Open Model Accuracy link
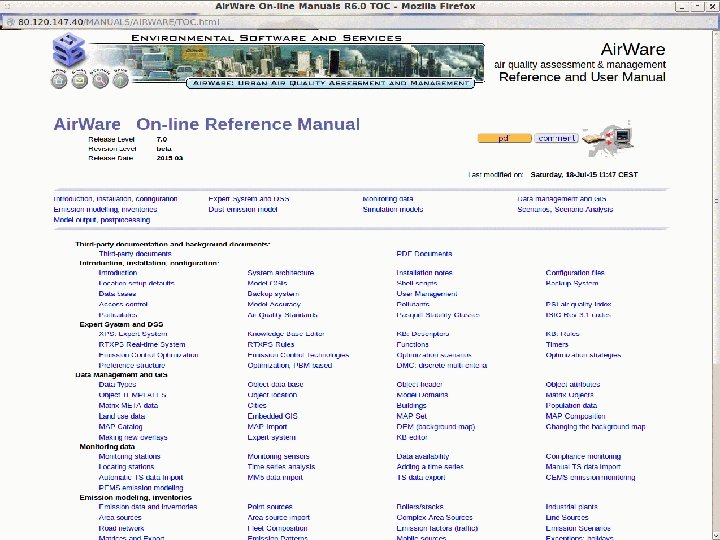 pyautogui.click(x=274, y=304)
